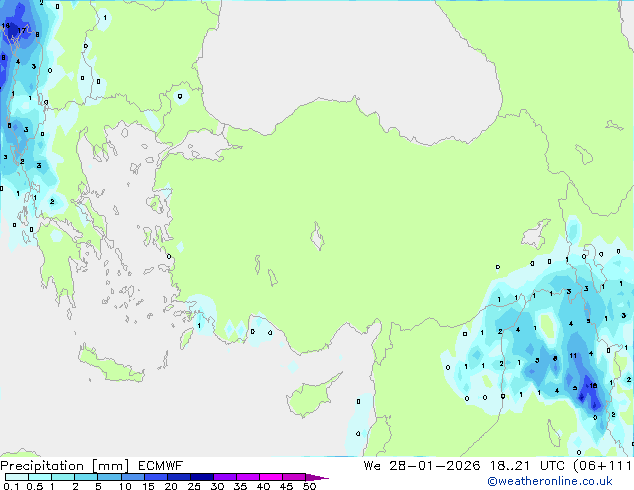This screenshot has height=490, width=634.
Task: Select the 2–5 mm legend swatch
Action: tap(86, 477)
